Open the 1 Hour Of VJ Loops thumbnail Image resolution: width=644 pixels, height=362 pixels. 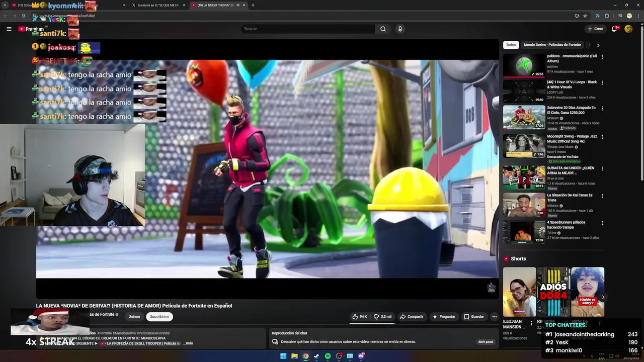524,91
